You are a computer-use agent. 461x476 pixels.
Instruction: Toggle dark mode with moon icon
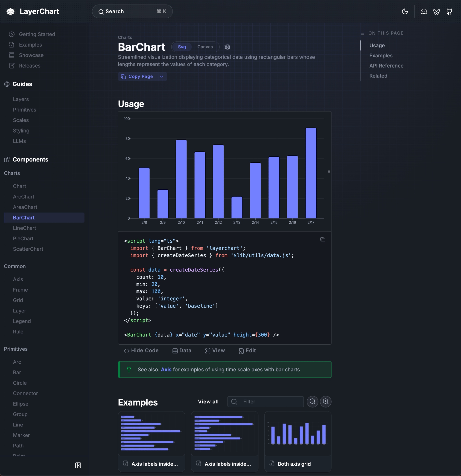tap(405, 11)
